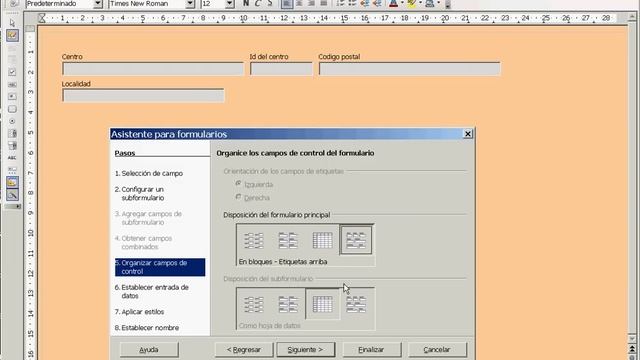The width and height of the screenshot is (640, 360).
Task: Apply the highlighting color
Action: point(411,3)
